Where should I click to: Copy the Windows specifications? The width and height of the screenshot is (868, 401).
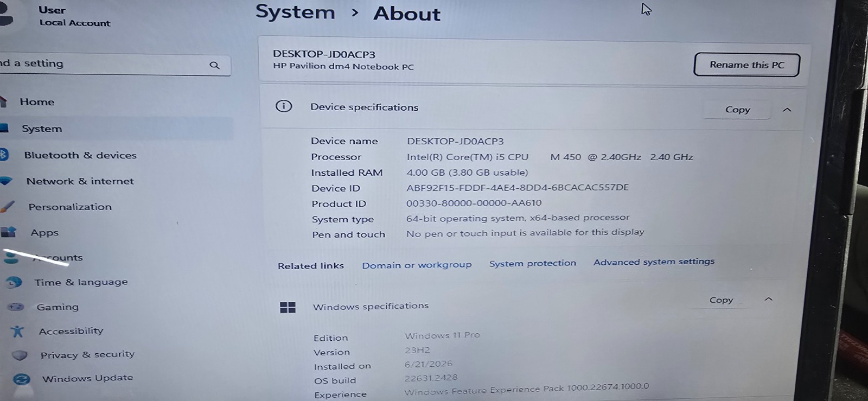point(721,300)
